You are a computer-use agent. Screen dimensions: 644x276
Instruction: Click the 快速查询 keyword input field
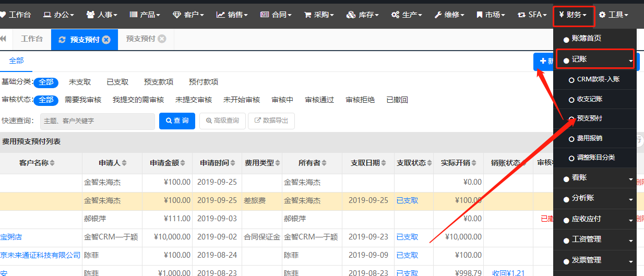pyautogui.click(x=97, y=121)
